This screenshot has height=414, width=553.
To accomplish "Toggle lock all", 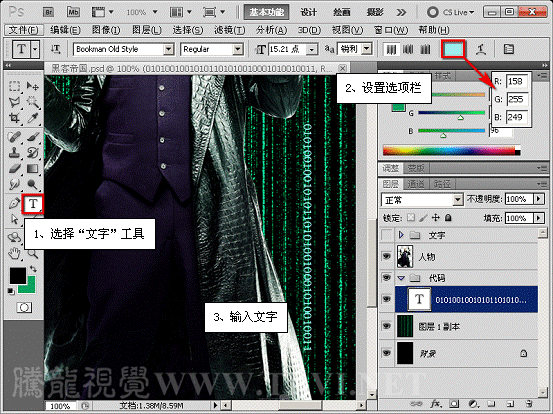I will 448,218.
